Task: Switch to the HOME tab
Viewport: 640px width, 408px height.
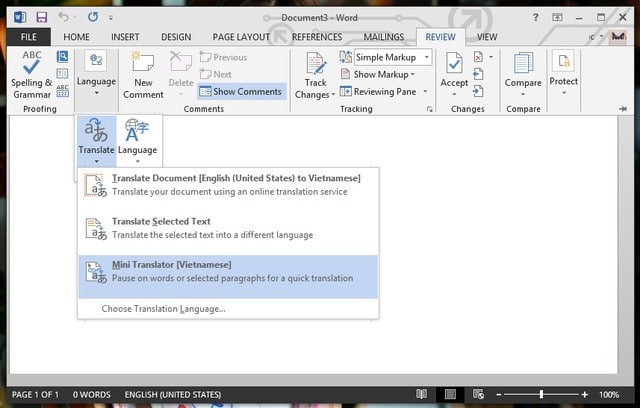Action: point(76,37)
